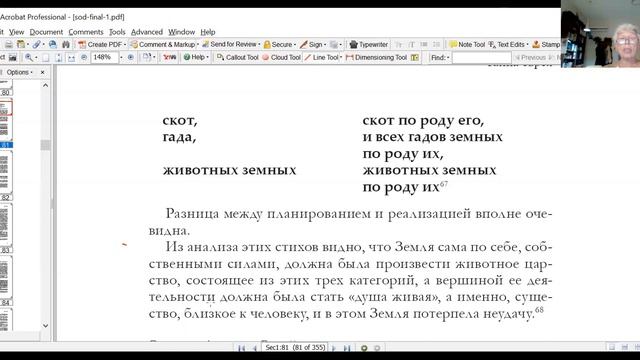This screenshot has height=360, width=640.
Task: Click the green Previous View circle icon
Action: tap(364, 348)
